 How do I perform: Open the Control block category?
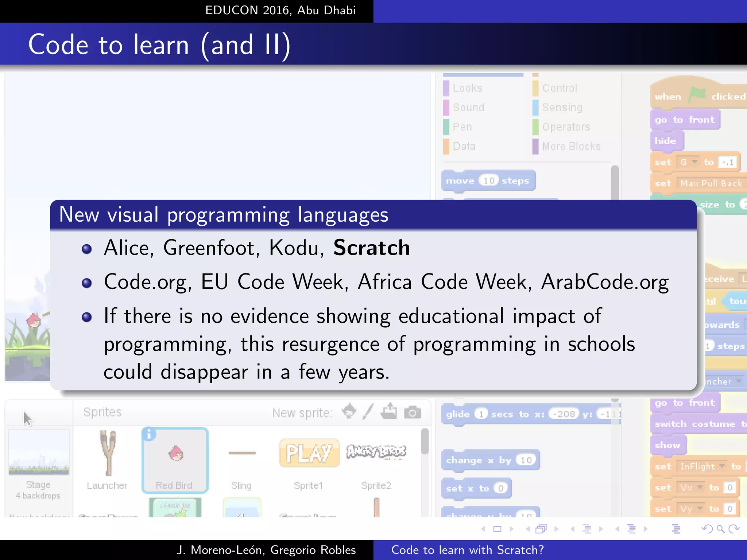[x=555, y=88]
